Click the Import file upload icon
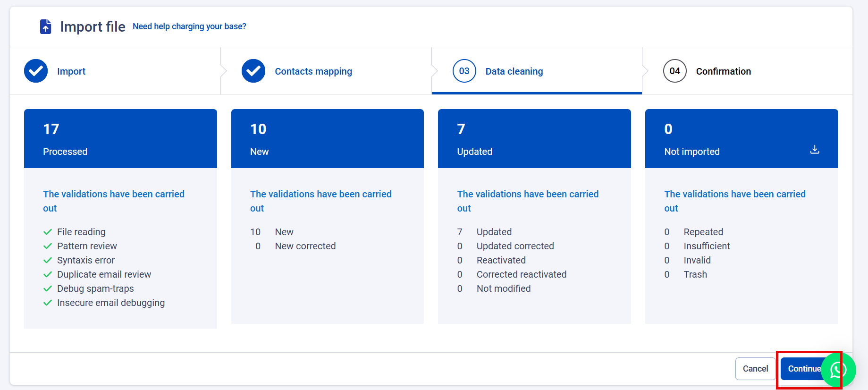 tap(45, 26)
